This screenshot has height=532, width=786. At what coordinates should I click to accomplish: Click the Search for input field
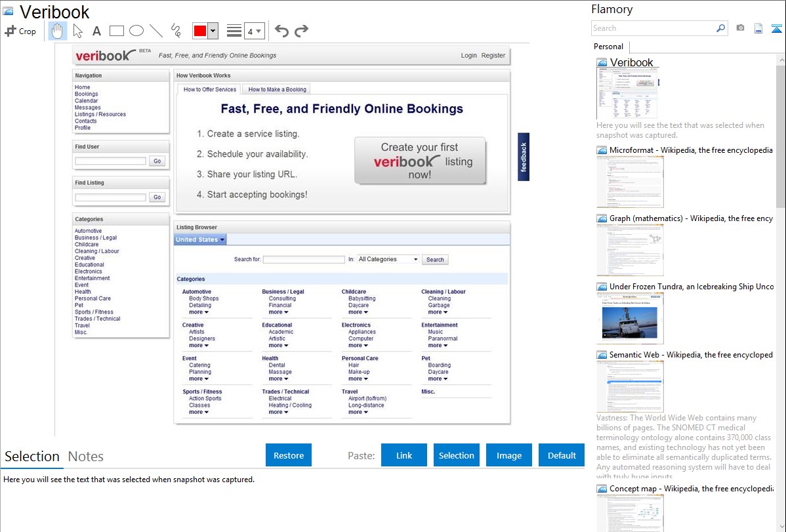(304, 259)
